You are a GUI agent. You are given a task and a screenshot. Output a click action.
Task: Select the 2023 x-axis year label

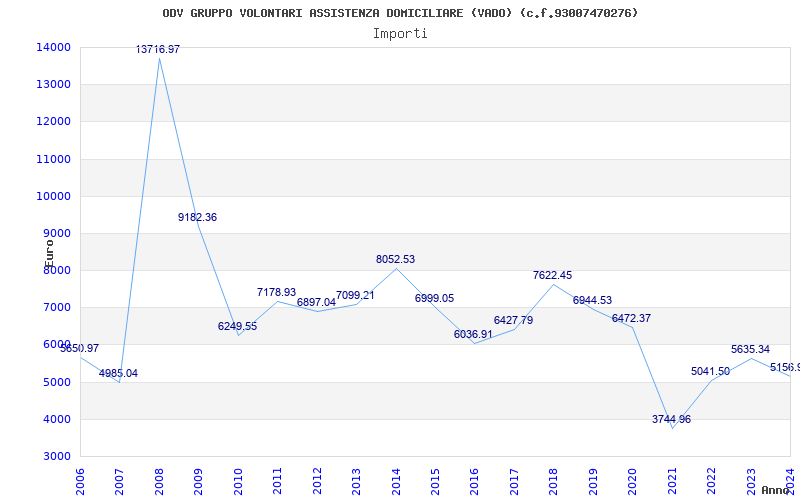coord(751,482)
